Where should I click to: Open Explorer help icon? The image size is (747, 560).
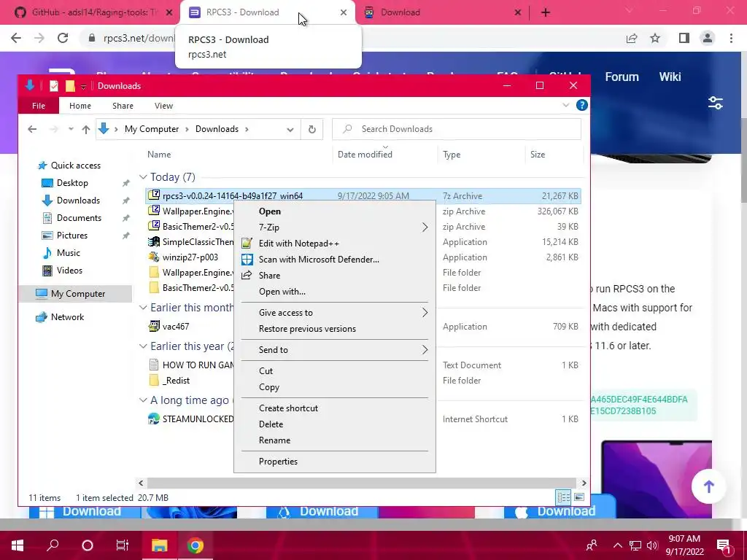tap(581, 105)
